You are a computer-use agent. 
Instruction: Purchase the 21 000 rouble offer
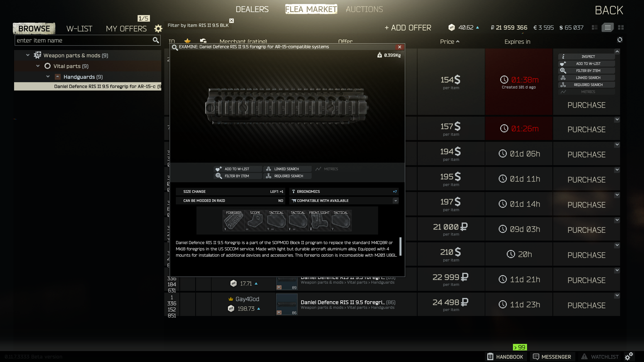(x=586, y=230)
